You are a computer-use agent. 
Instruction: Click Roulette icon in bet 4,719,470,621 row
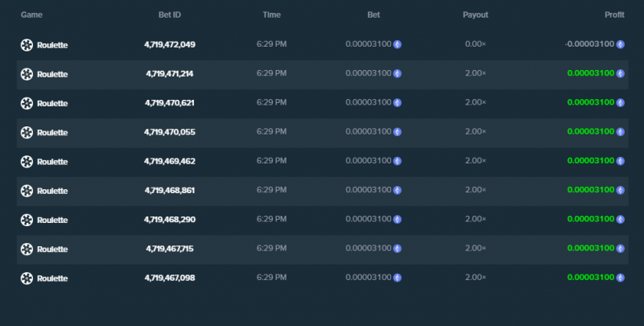tap(27, 103)
